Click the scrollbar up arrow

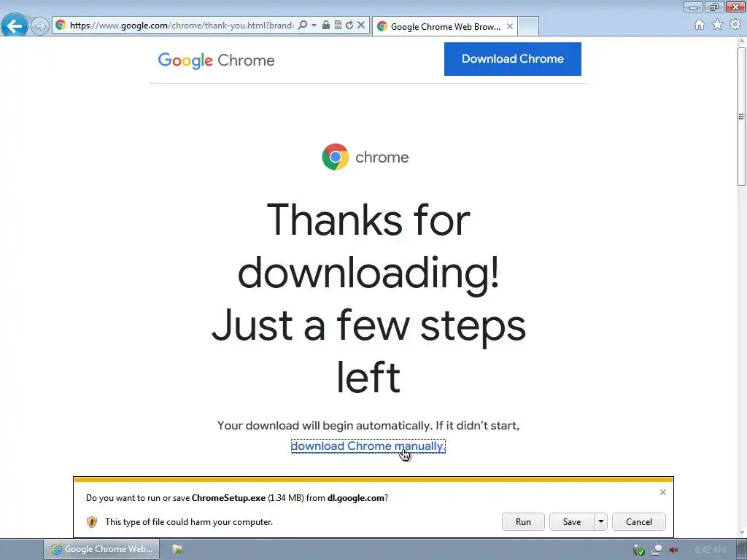tap(741, 42)
